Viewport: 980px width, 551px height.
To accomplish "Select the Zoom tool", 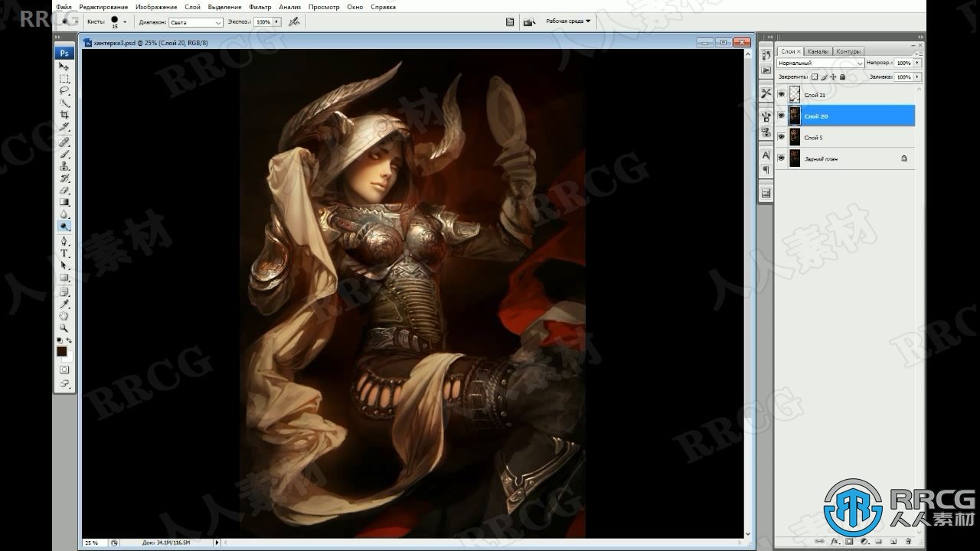I will coord(64,328).
